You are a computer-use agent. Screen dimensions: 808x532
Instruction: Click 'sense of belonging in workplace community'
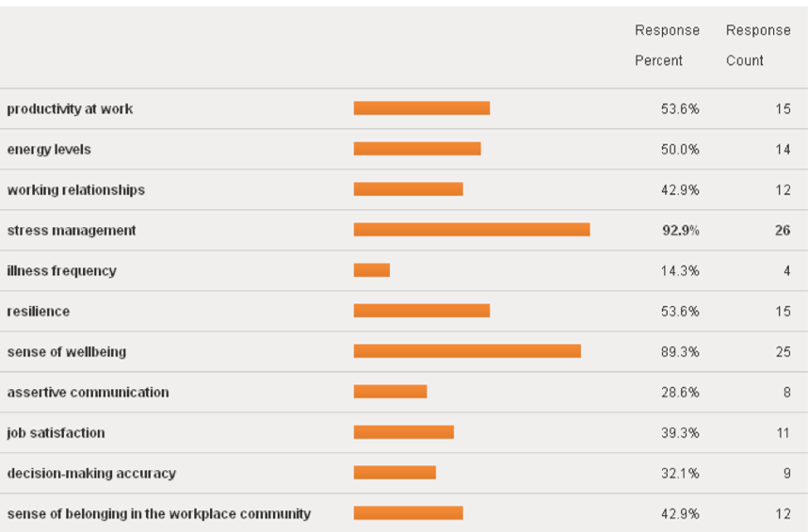coord(159,514)
